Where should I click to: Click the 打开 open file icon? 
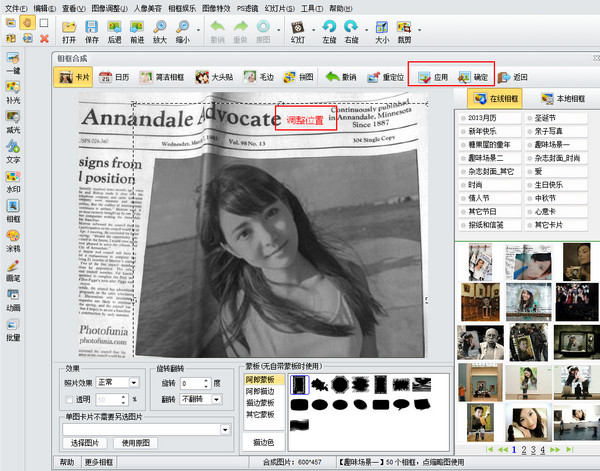69,31
